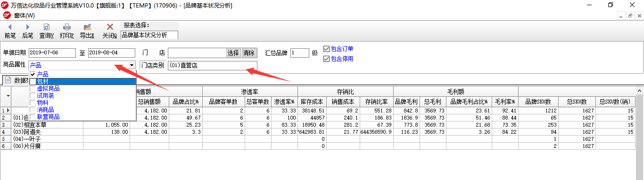Image resolution: width=644 pixels, height=180 pixels.
Task: Select row (02)相宜本草
Action: (x=47, y=125)
